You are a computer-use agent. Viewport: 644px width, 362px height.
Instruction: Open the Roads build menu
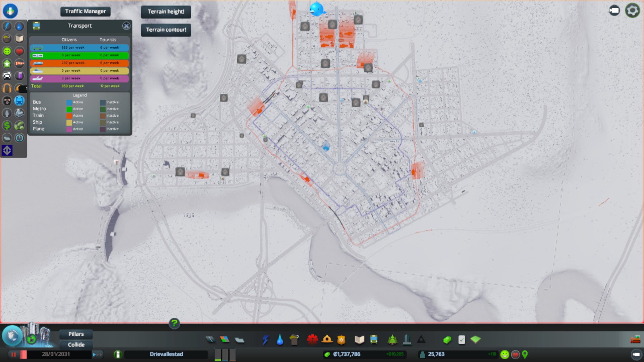click(210, 340)
